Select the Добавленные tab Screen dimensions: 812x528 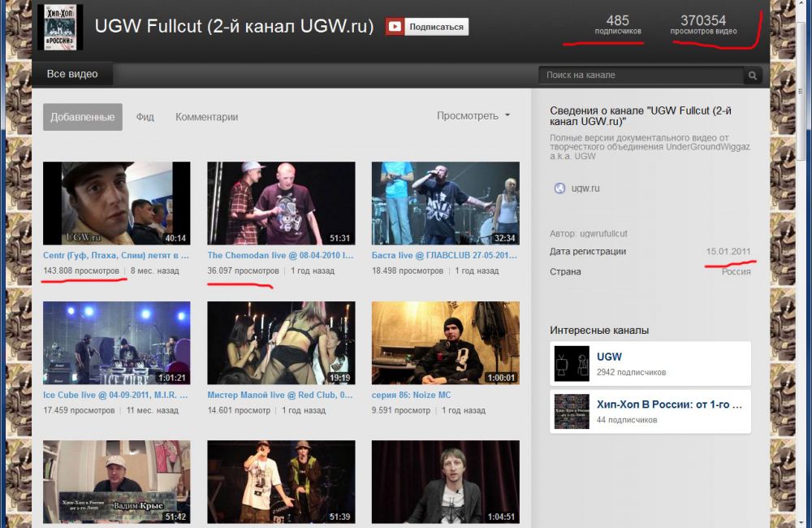[x=83, y=117]
